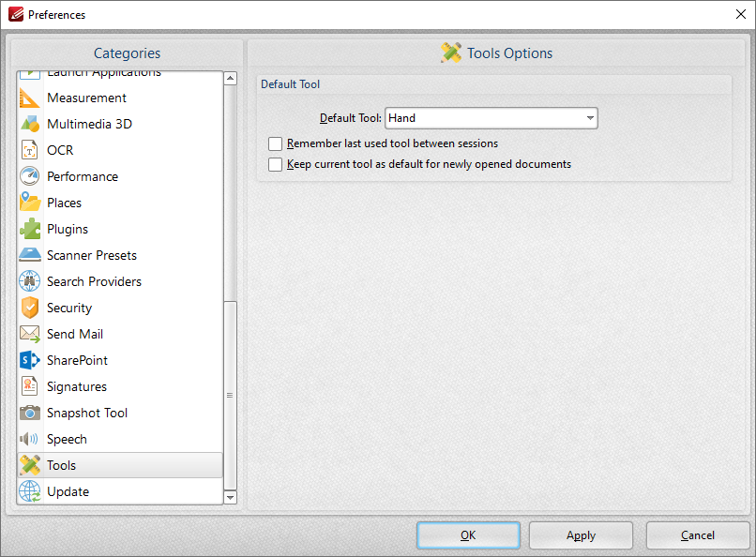Select Measurement category

pyautogui.click(x=120, y=98)
